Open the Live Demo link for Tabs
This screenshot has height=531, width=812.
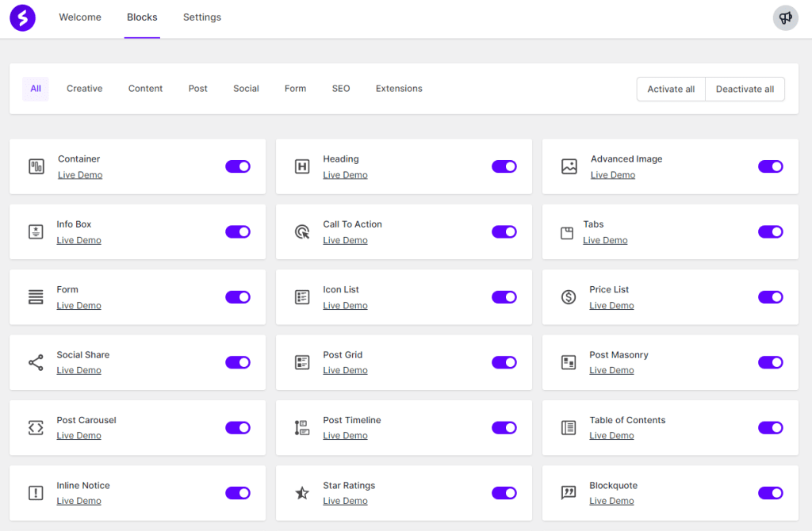click(x=605, y=240)
